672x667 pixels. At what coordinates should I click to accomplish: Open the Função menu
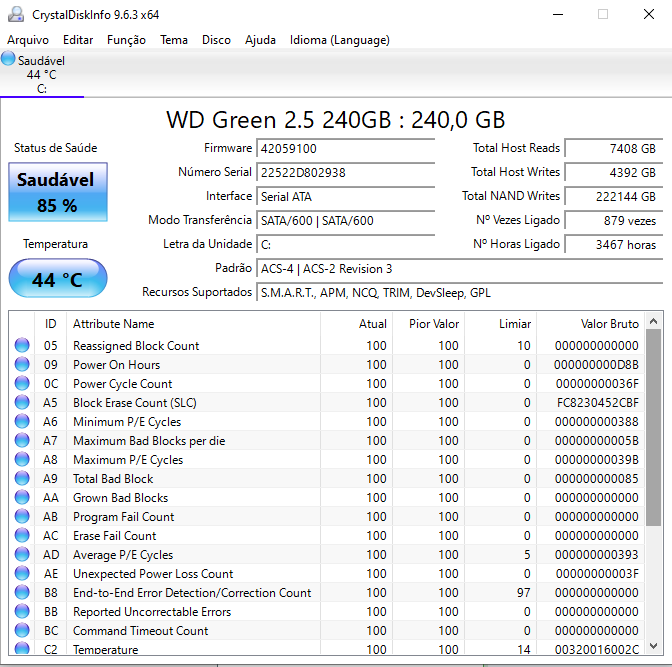pos(126,40)
